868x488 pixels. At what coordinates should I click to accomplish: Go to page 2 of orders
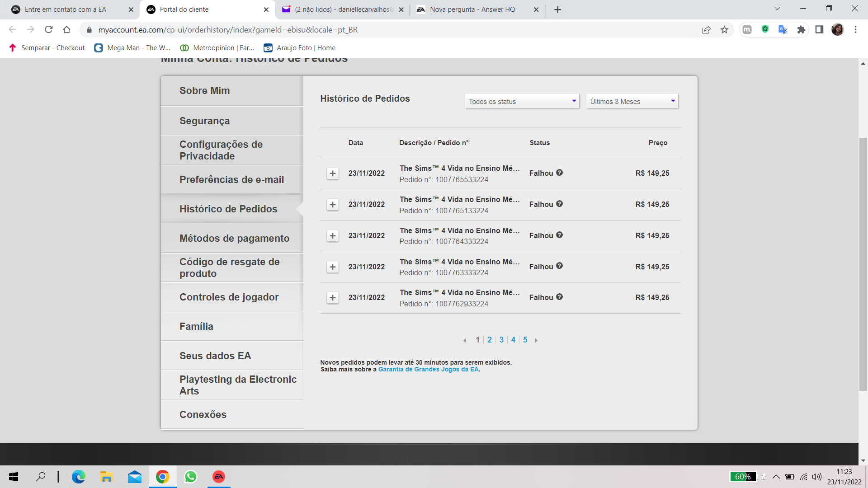point(490,340)
